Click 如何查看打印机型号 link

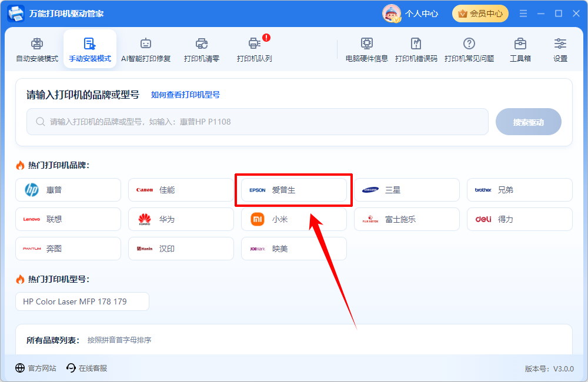click(185, 95)
